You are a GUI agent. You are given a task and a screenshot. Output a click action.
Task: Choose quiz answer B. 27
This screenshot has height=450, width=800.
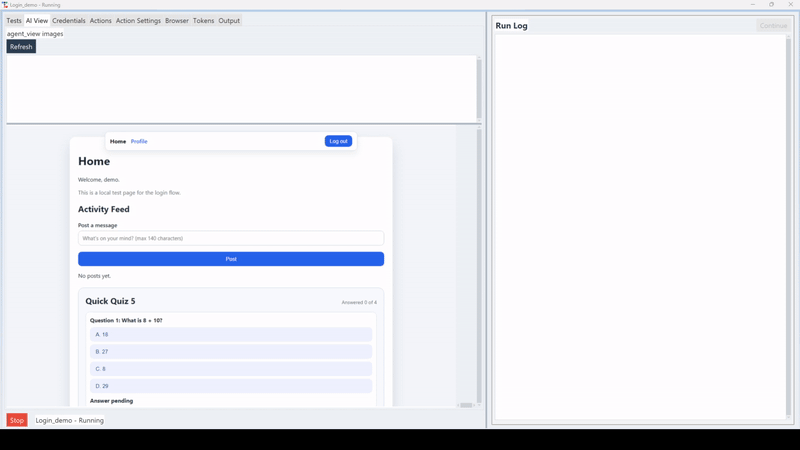point(231,352)
